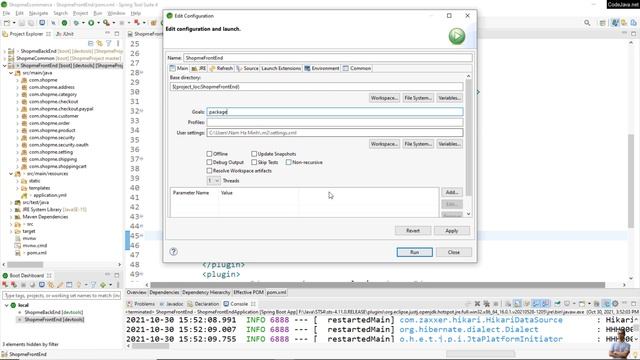Click the green Run button in main toolbar
640x360 pixels.
(x=91, y=23)
